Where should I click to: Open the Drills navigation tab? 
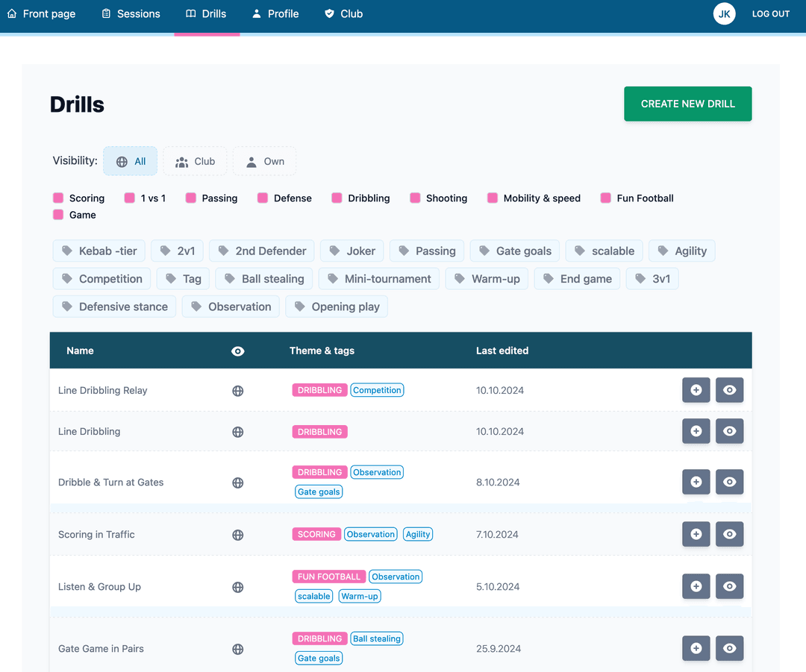click(x=206, y=14)
